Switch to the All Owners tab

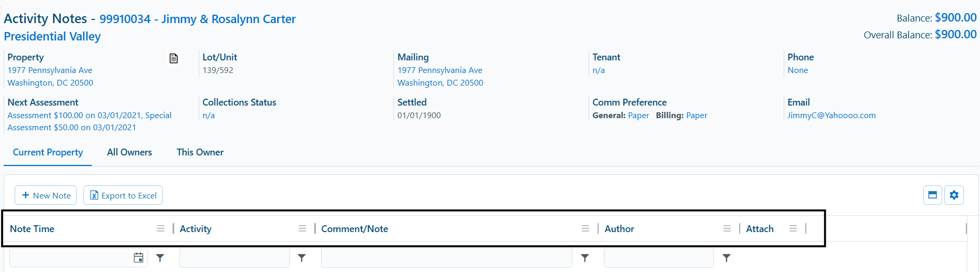tap(130, 152)
